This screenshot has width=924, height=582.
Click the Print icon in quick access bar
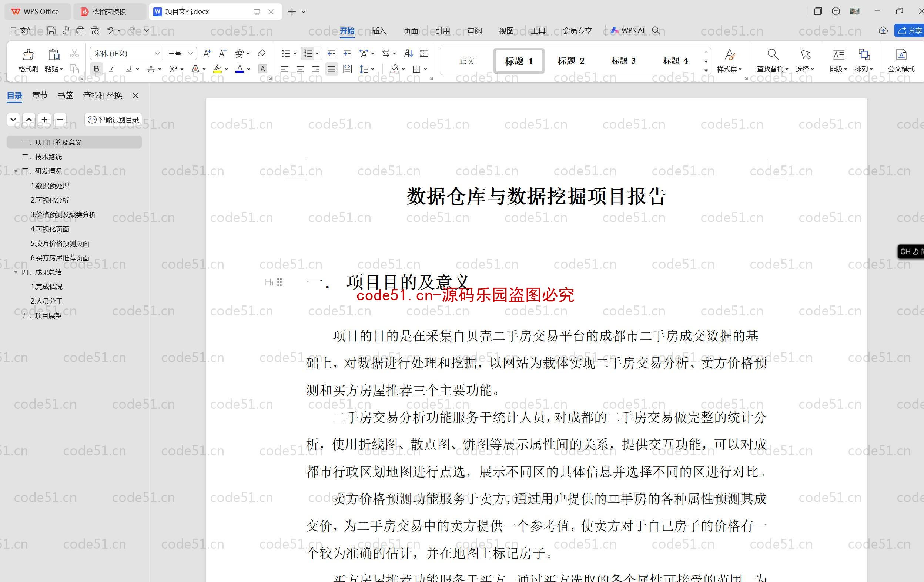click(x=80, y=31)
